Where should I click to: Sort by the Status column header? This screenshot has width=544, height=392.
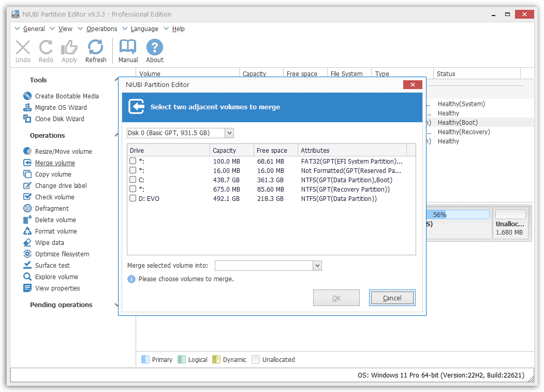(x=477, y=74)
